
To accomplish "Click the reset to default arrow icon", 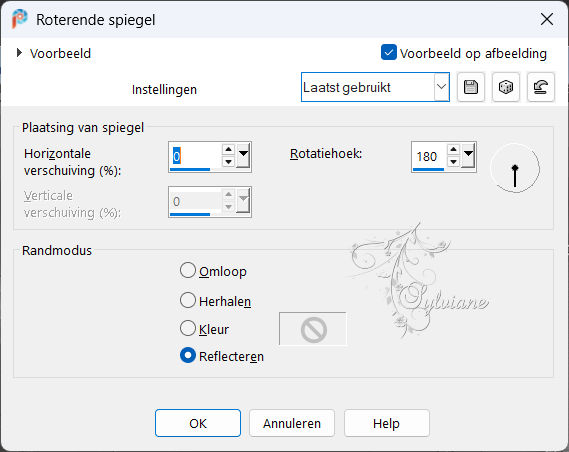I will point(540,87).
